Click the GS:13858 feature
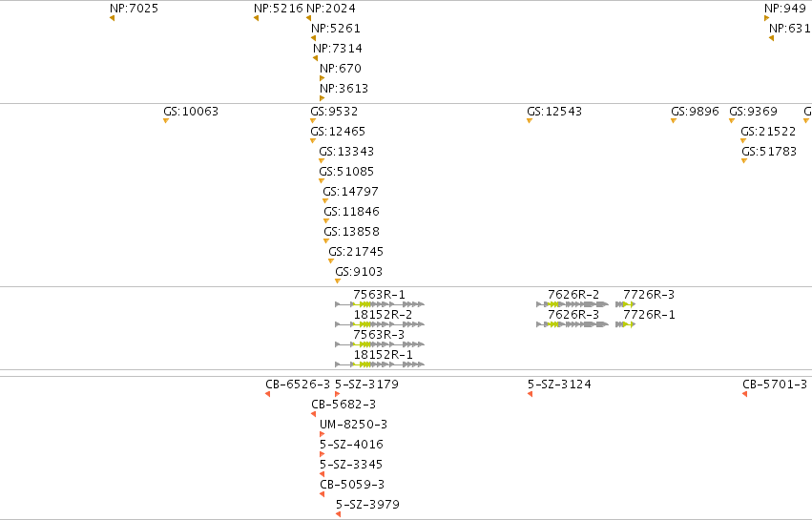This screenshot has height=520, width=812. coord(352,232)
